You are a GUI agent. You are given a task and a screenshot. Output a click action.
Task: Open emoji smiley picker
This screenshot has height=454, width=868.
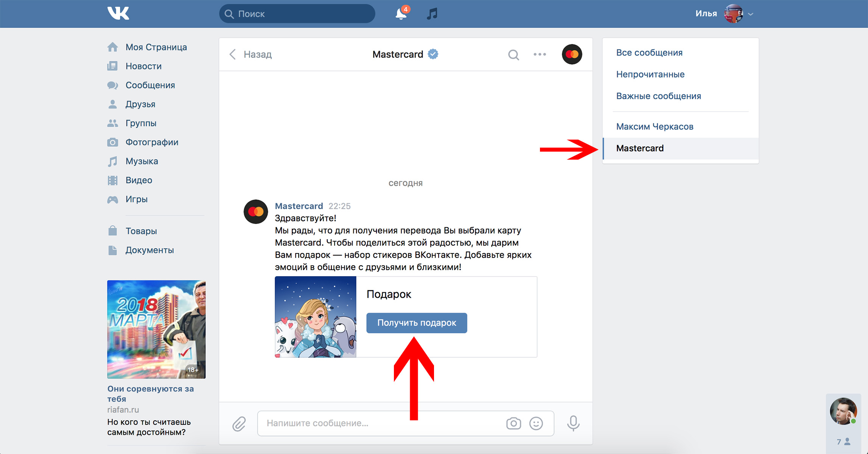[x=536, y=423]
